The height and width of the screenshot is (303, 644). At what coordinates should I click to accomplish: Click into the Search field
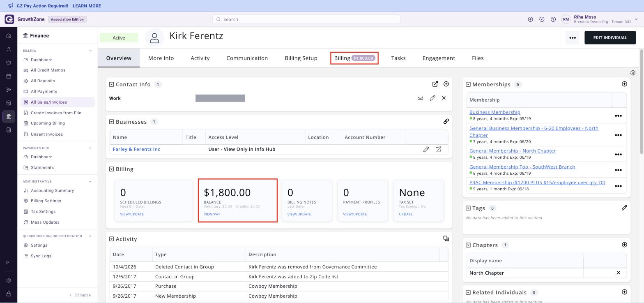pos(306,19)
